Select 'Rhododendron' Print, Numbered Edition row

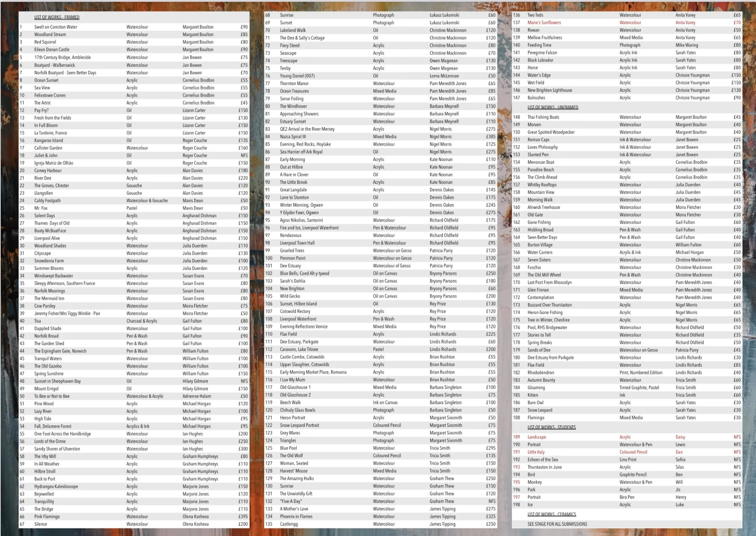[x=627, y=373]
